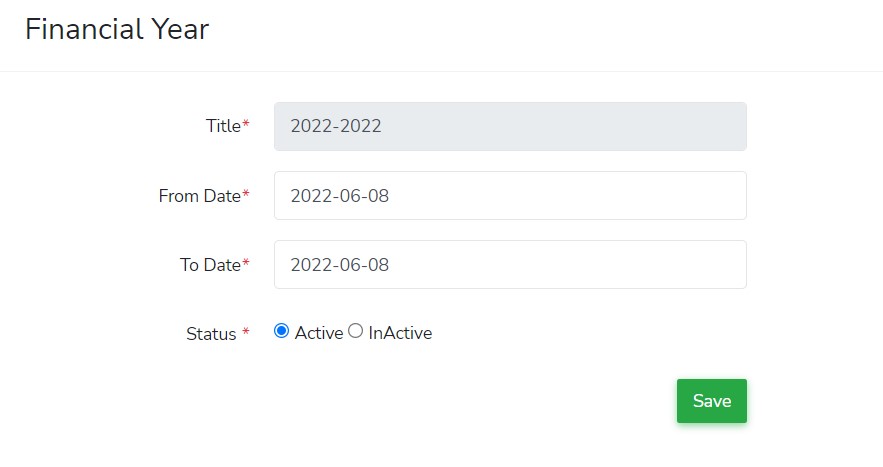Screen dimensions: 883x467
Task: Click the 'Active' label text
Action: tap(319, 333)
